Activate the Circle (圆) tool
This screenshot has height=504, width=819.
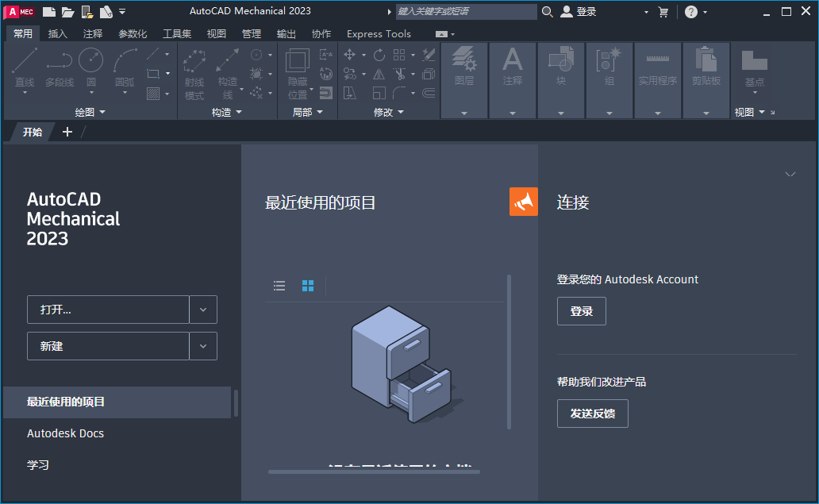[90, 60]
